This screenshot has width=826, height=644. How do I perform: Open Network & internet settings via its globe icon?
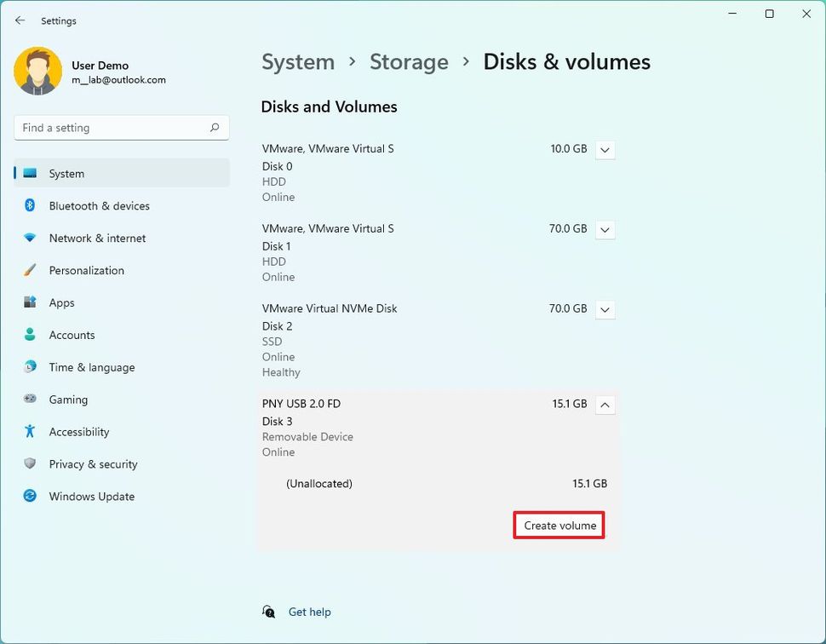pos(30,238)
